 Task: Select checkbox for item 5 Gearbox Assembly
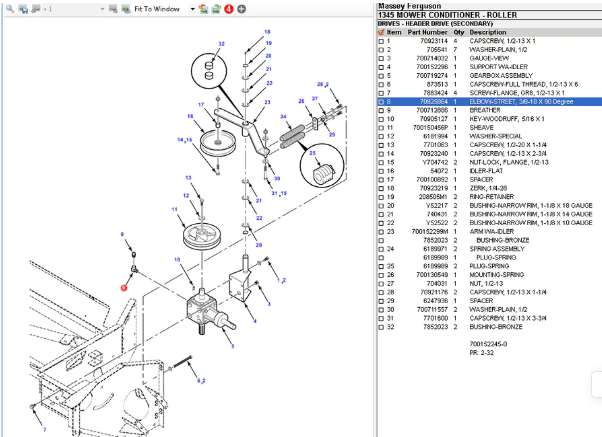[x=380, y=75]
